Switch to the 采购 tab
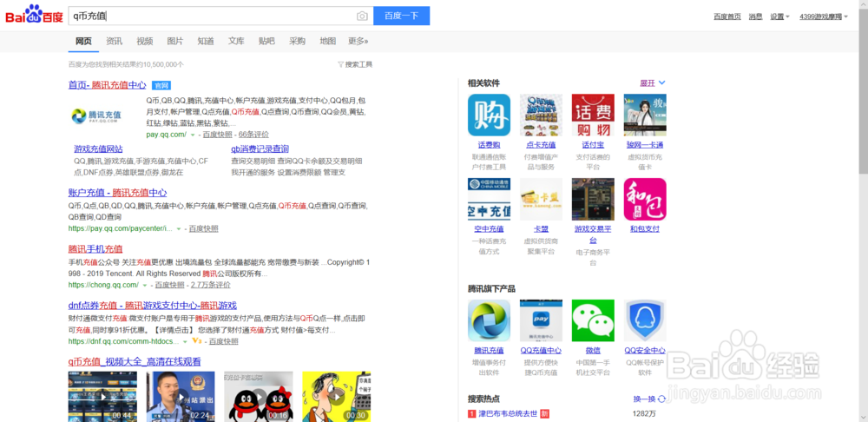The image size is (868, 422). pyautogui.click(x=297, y=41)
